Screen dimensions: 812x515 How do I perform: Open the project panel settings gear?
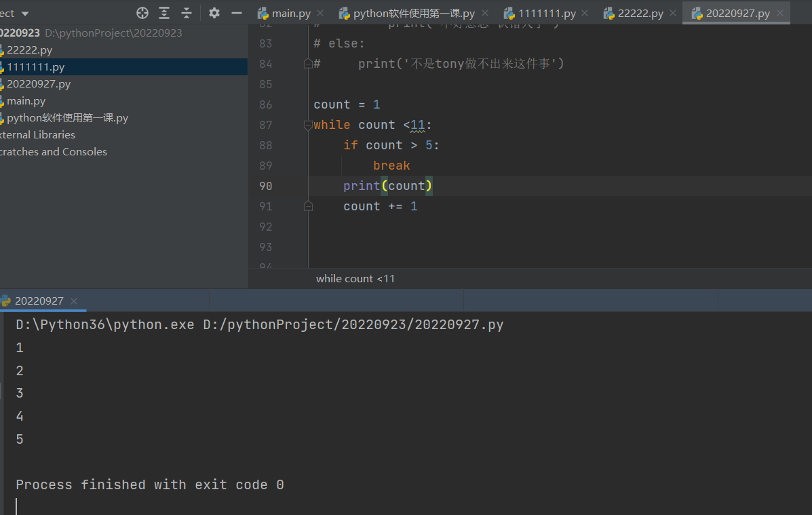point(214,13)
